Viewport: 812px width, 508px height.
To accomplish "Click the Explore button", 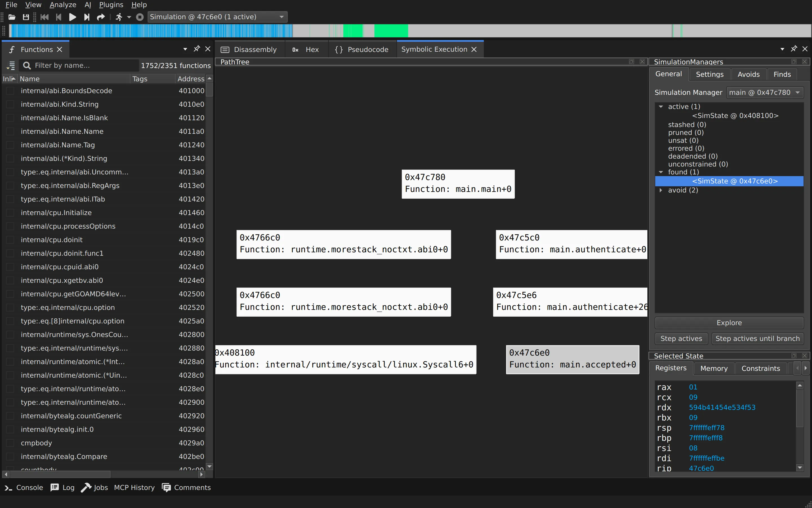I will click(x=729, y=323).
